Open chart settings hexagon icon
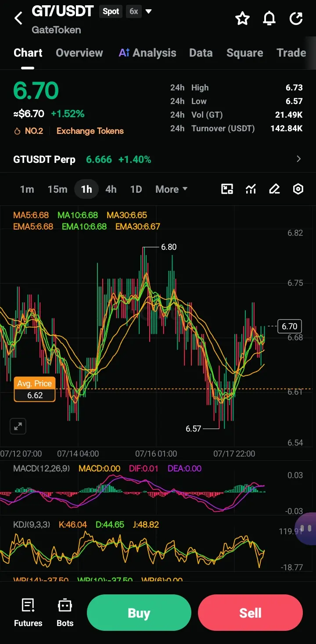 (298, 189)
